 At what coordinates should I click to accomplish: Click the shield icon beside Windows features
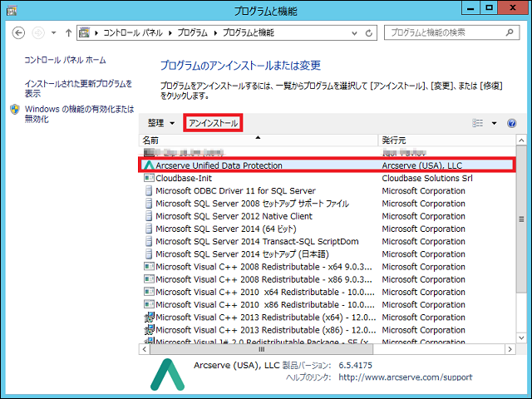click(x=15, y=109)
